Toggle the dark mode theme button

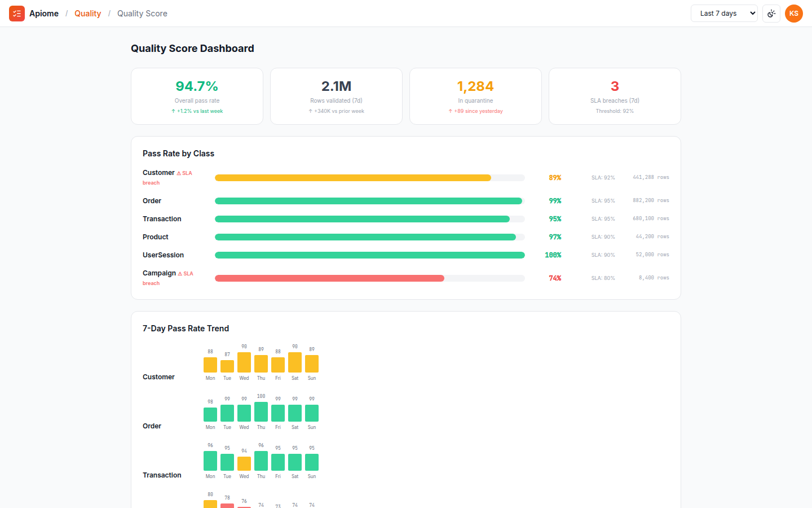pos(771,14)
